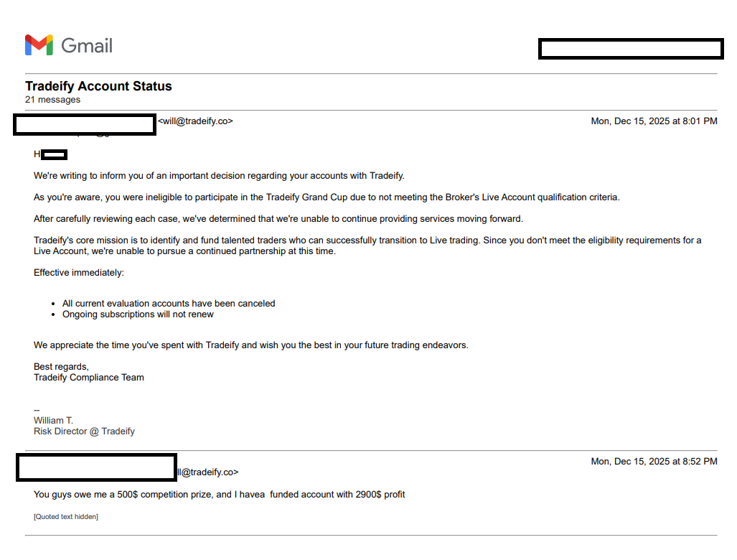Click the Risk Director @ Tradeify signature line
The width and height of the screenshot is (737, 560).
point(84,431)
